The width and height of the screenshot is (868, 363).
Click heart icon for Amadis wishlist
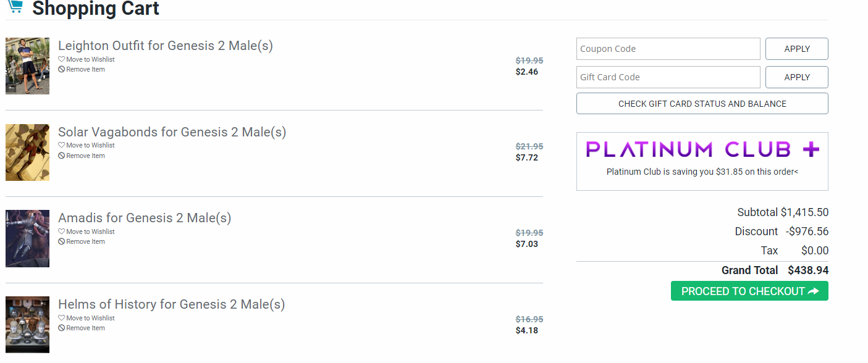(x=61, y=232)
